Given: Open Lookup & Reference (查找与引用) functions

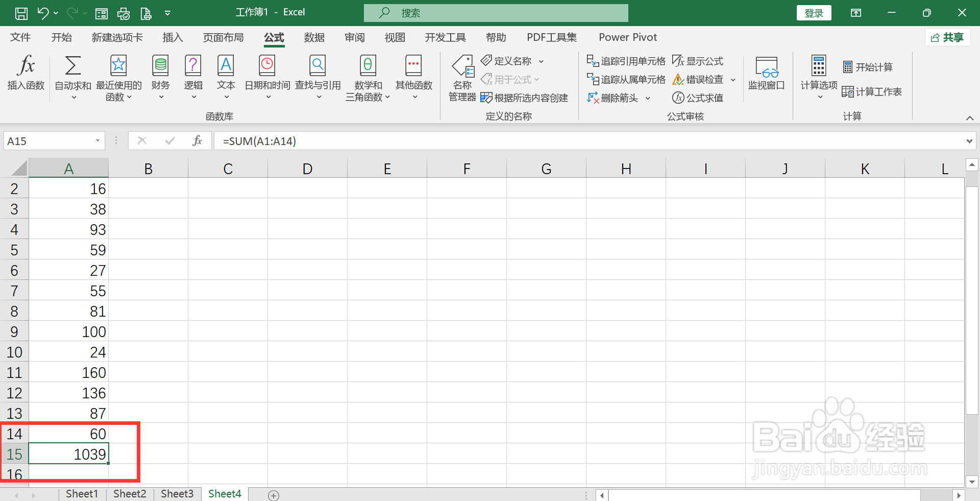Looking at the screenshot, I should pyautogui.click(x=318, y=77).
